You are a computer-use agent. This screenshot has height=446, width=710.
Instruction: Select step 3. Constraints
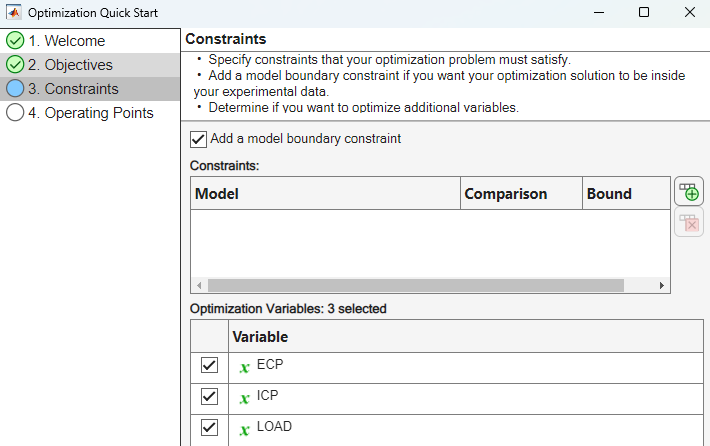click(90, 89)
